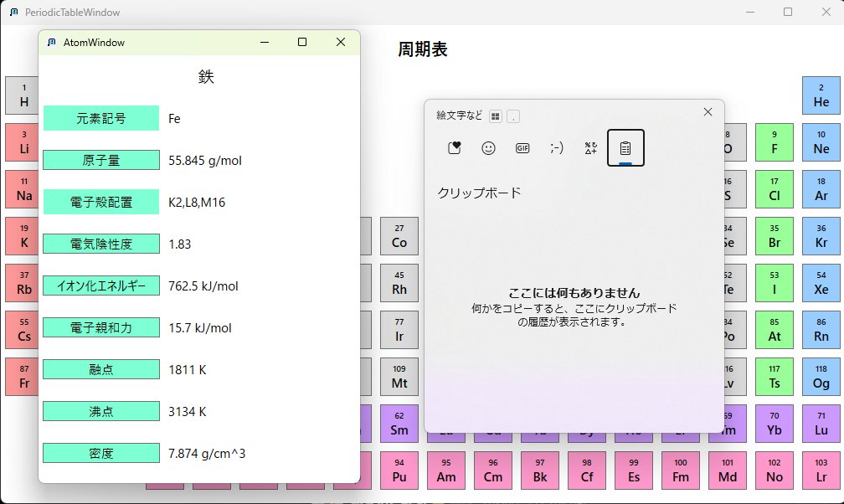
Task: Click the 原子量 label in AtomWindow
Action: point(101,160)
